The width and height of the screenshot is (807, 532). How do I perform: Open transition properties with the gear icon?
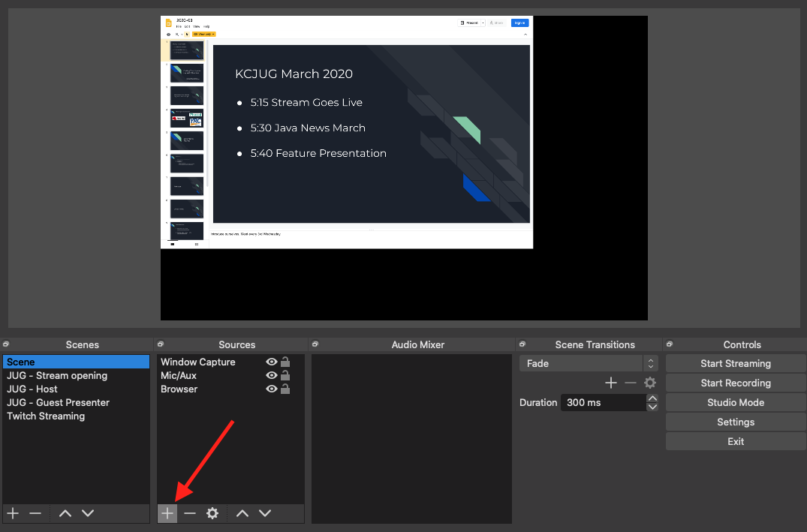[x=650, y=383]
